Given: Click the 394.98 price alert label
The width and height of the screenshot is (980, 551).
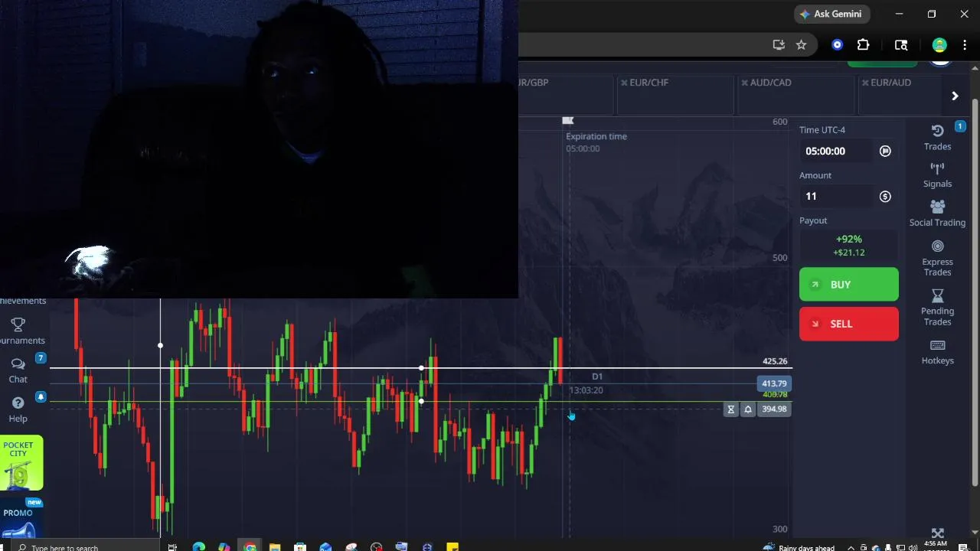Looking at the screenshot, I should tap(775, 409).
